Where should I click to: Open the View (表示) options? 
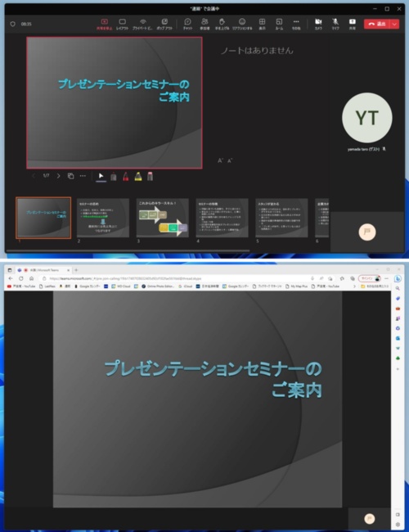tap(262, 24)
